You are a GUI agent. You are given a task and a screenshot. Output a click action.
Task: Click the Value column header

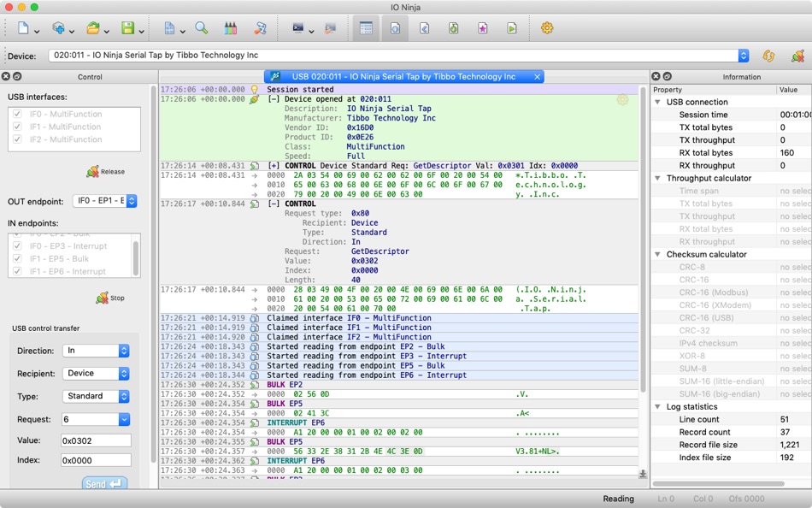coord(794,90)
